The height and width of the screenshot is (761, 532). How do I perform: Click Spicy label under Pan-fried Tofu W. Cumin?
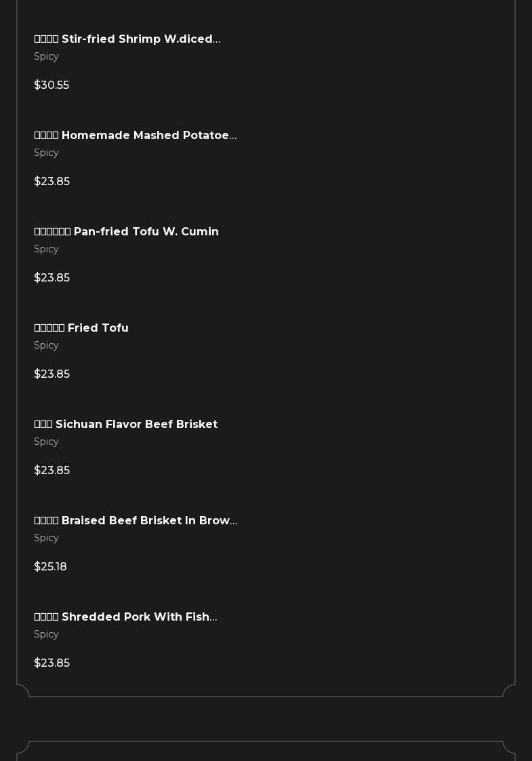(47, 250)
